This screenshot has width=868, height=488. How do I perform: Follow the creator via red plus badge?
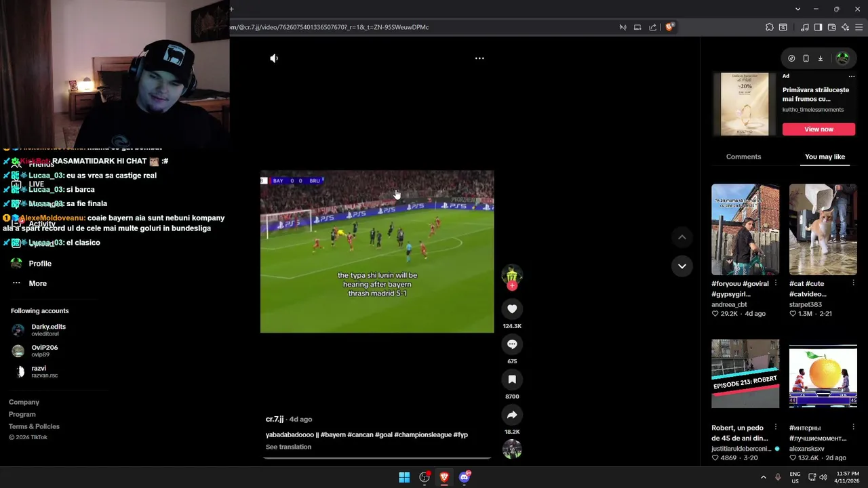pyautogui.click(x=512, y=286)
